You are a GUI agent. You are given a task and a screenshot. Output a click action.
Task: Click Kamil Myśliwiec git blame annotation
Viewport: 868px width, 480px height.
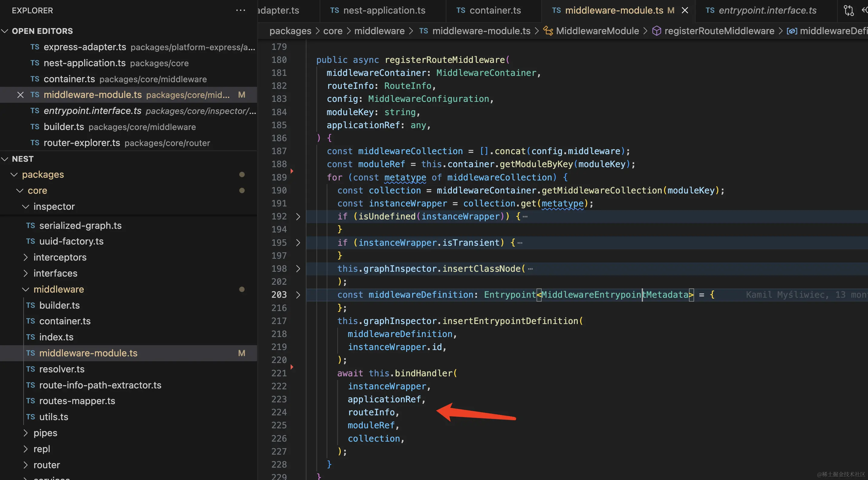[x=807, y=295]
